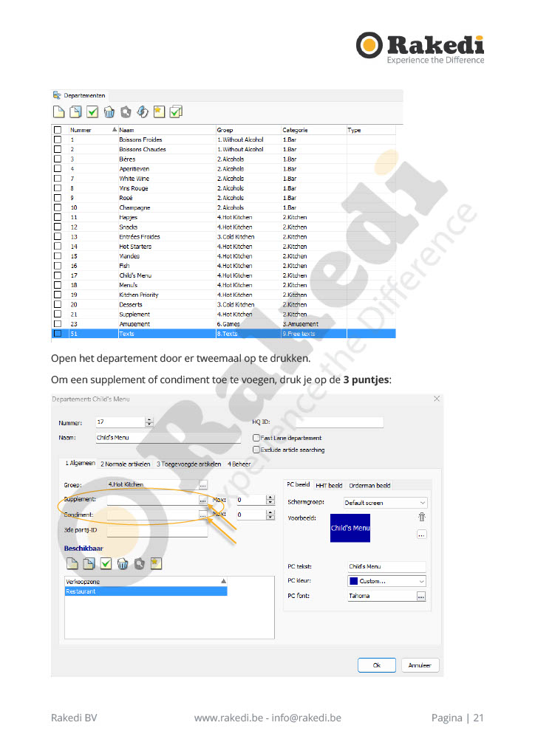Image resolution: width=535 pixels, height=756 pixels.
Task: Delete the Voorbeeld preview image with the trash icon
Action: point(422,518)
